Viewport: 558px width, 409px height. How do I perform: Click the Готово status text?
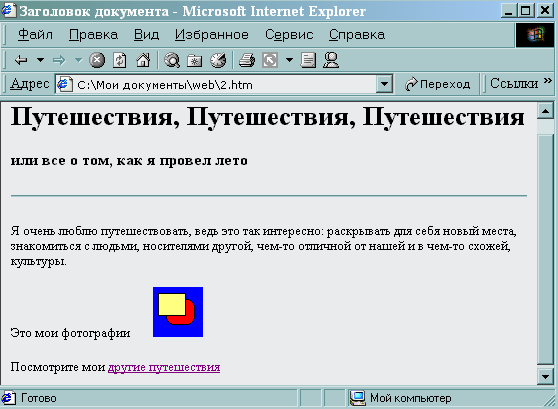38,398
